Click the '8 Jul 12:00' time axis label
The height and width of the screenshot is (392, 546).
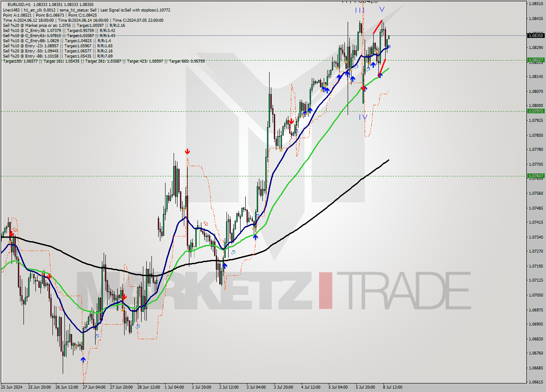click(393, 387)
